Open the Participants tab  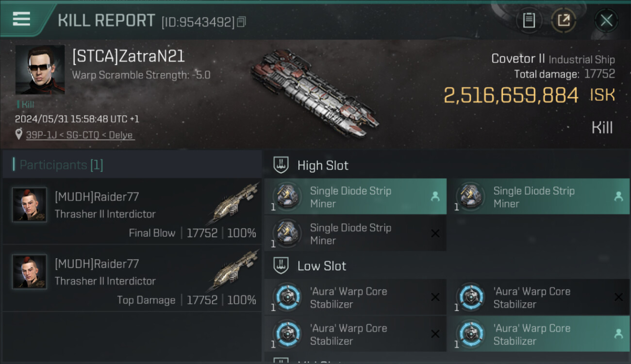click(61, 165)
